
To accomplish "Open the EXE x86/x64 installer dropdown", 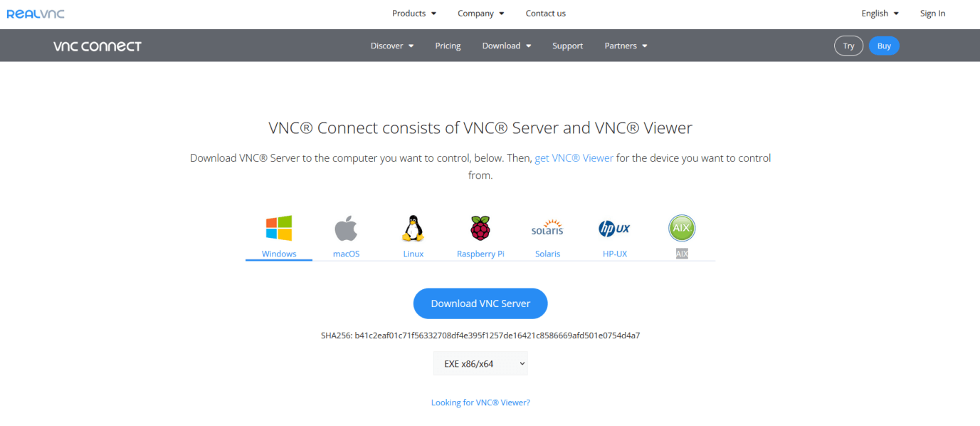I will [480, 363].
